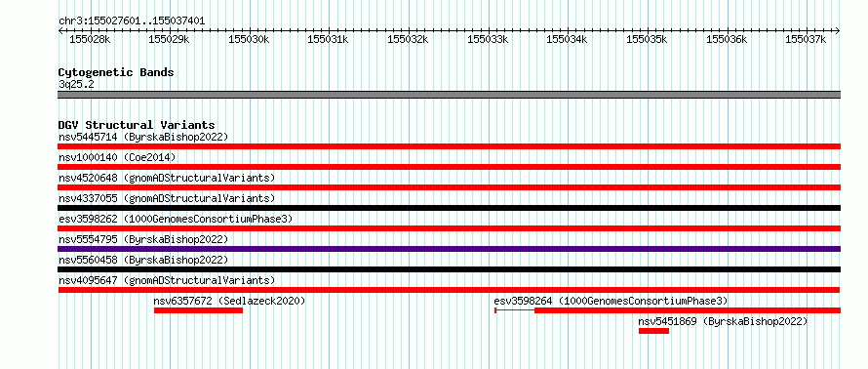This screenshot has height=369, width=868.
Task: Open nsv4520648 (gnomADStructuralVariants) label
Action: point(167,178)
